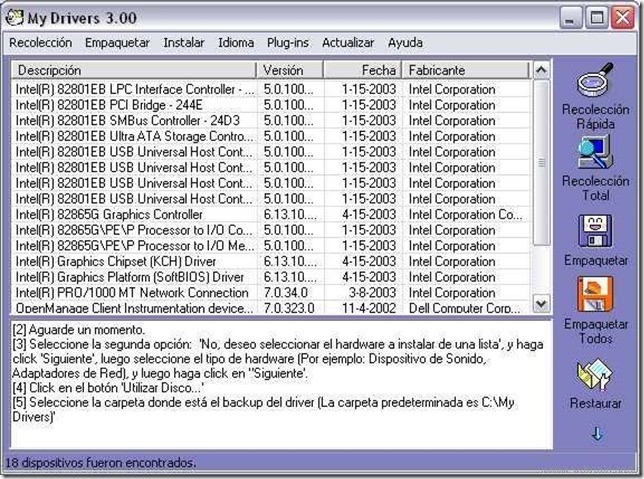Click the driver list scroll down arrow

[541, 304]
